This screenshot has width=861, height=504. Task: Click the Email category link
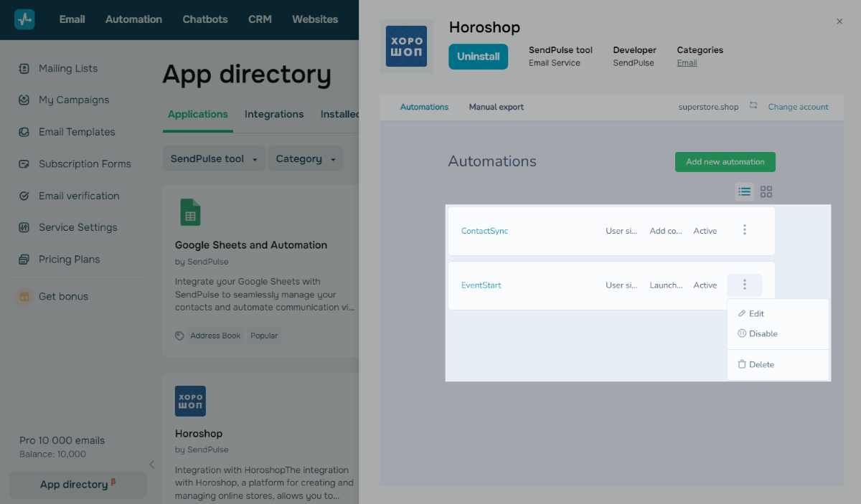coord(687,63)
